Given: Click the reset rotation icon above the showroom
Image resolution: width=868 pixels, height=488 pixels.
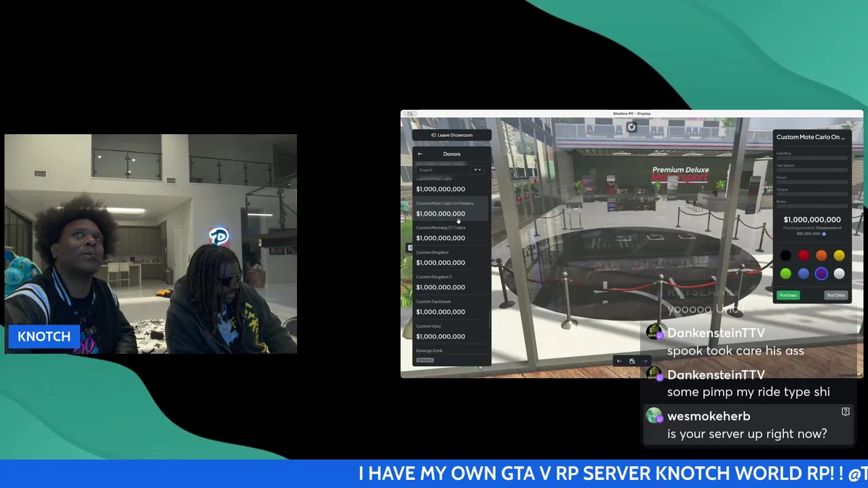Looking at the screenshot, I should click(631, 127).
